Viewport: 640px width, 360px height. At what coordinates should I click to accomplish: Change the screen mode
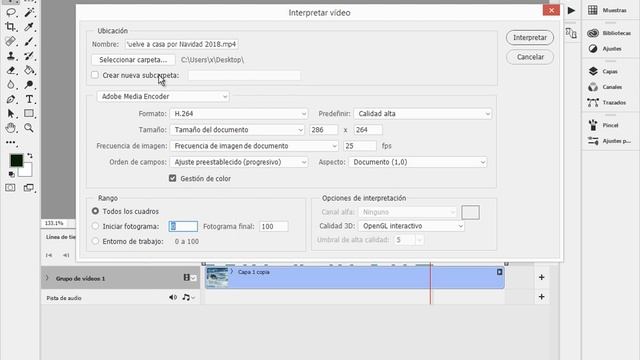tap(29, 188)
